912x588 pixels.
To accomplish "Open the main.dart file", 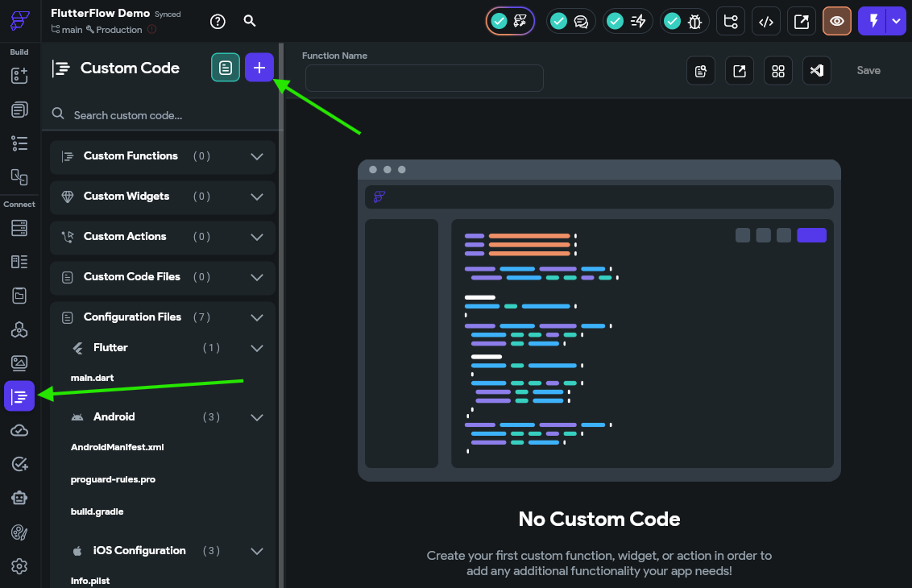I will point(92,378).
